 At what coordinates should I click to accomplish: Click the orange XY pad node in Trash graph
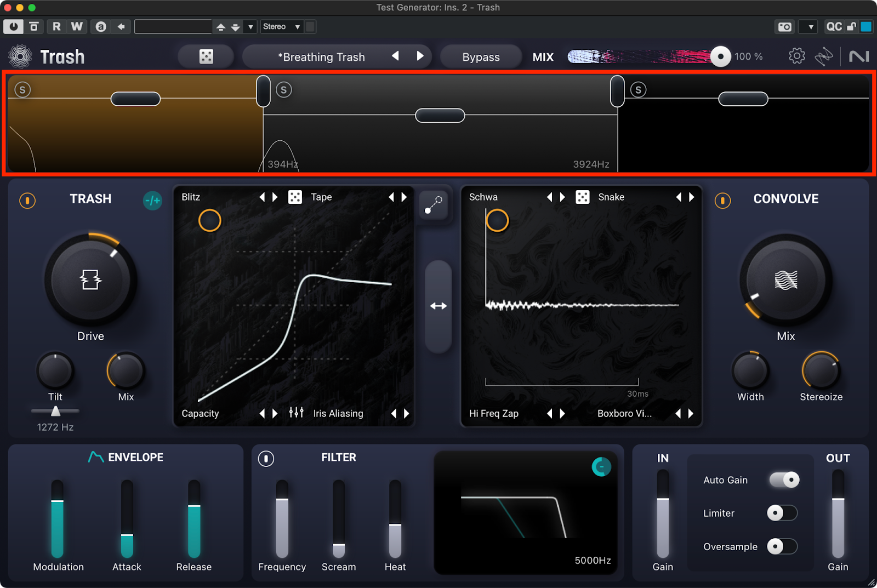(x=209, y=220)
